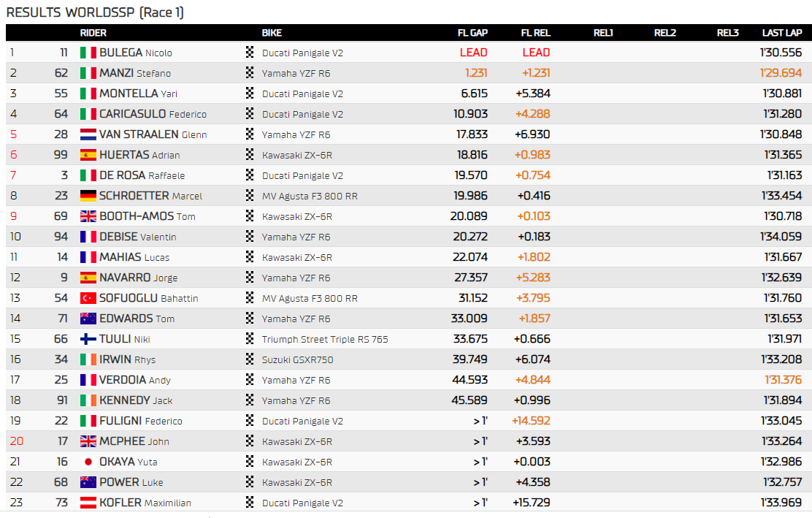Click the checkered flag icon in Tuuli's row
This screenshot has width=812, height=518.
coord(250,339)
